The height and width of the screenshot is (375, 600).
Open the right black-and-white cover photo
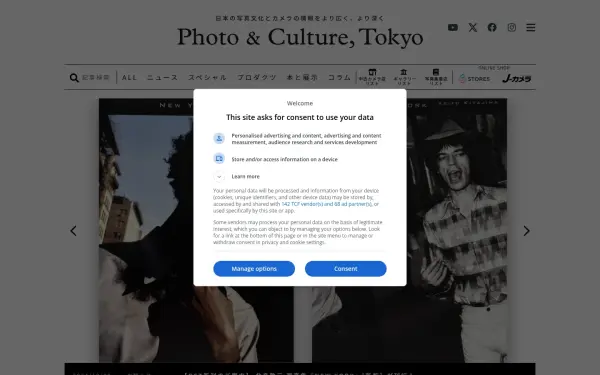coord(409,230)
